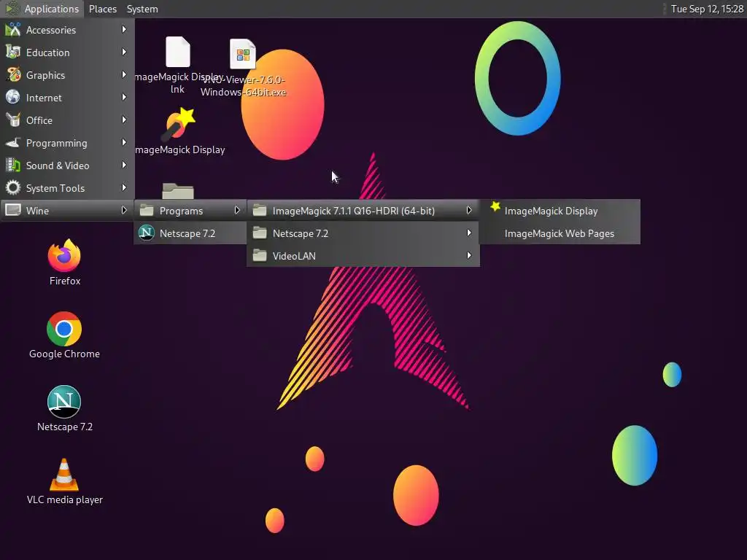Click the Firefox desktop label text
The height and width of the screenshot is (560, 747).
pos(65,281)
